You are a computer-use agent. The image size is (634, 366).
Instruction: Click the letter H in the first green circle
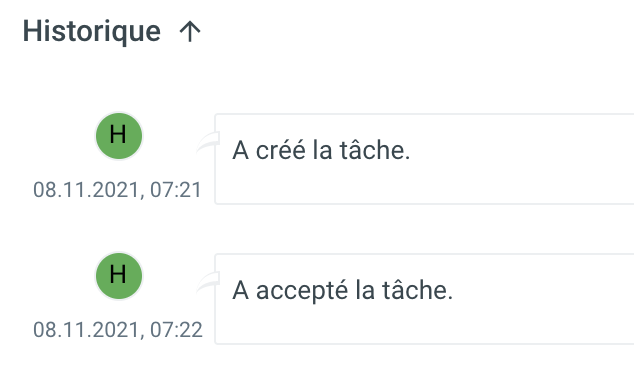[x=118, y=134]
